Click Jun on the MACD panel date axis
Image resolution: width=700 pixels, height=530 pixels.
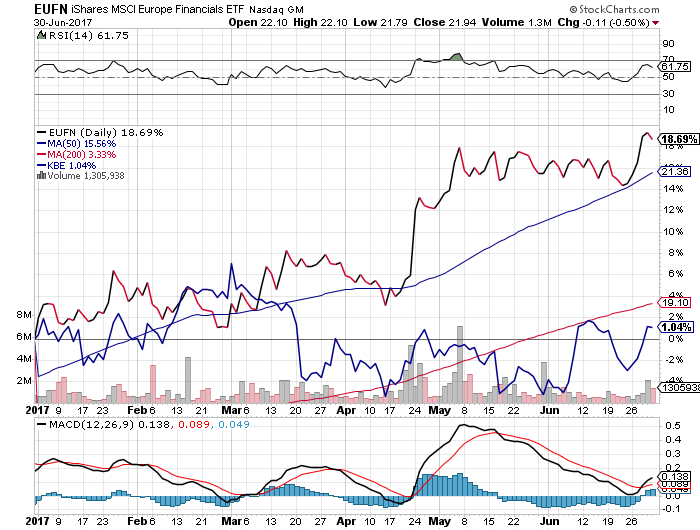pyautogui.click(x=550, y=521)
